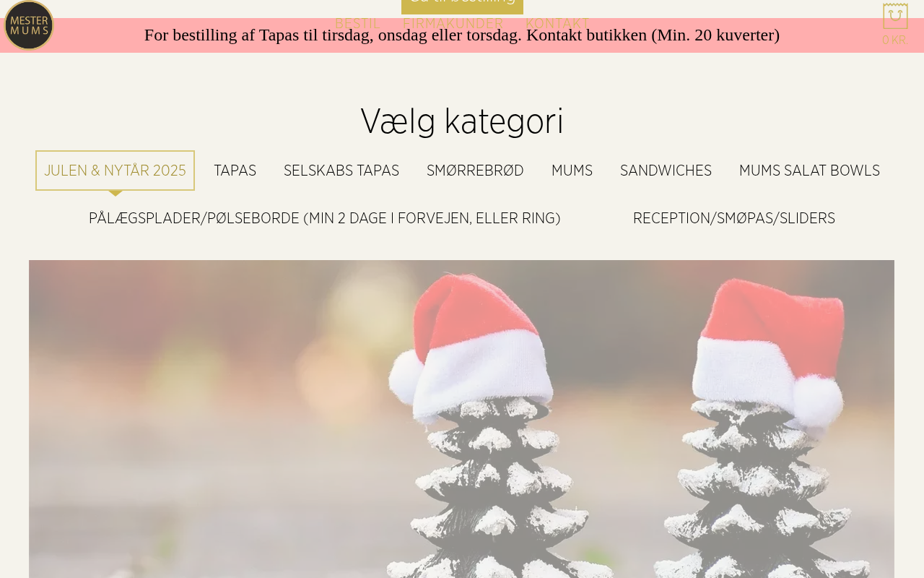Open the PÅLÆGSPLADER/PØLSEBORDE category

(325, 218)
